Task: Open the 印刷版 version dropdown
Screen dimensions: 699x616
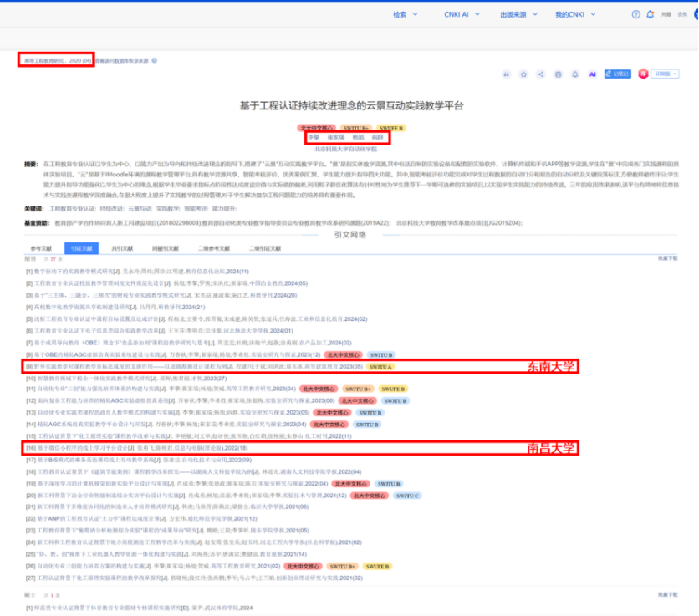Action: [666, 74]
